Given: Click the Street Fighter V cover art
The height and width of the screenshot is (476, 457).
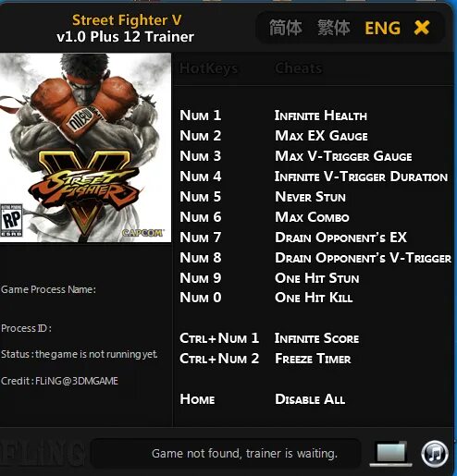Looking at the screenshot, I should pos(85,148).
